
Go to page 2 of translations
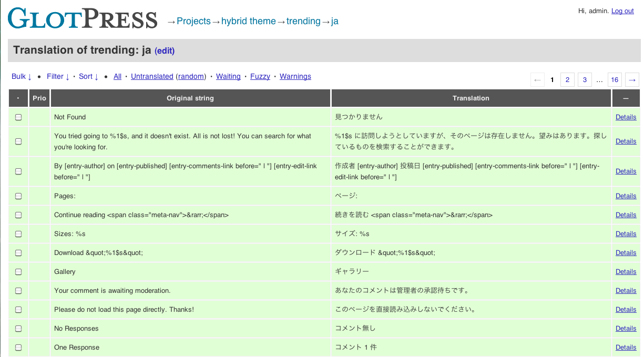tap(567, 80)
